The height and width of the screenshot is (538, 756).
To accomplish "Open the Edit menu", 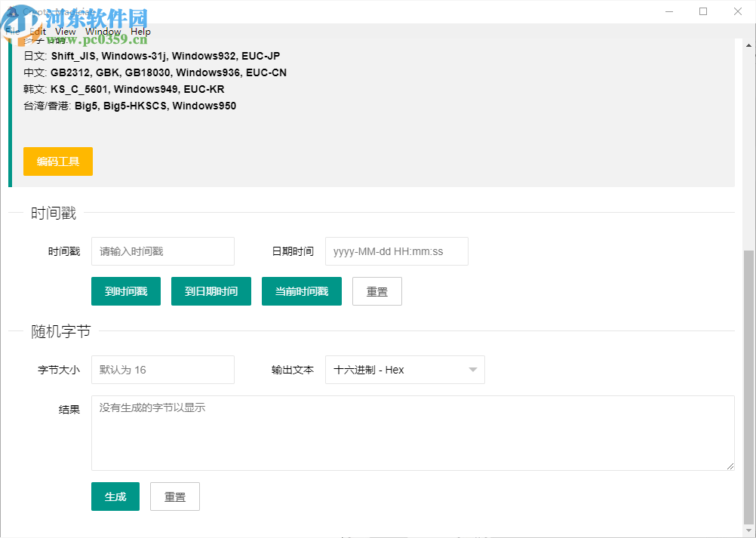I will (x=36, y=31).
